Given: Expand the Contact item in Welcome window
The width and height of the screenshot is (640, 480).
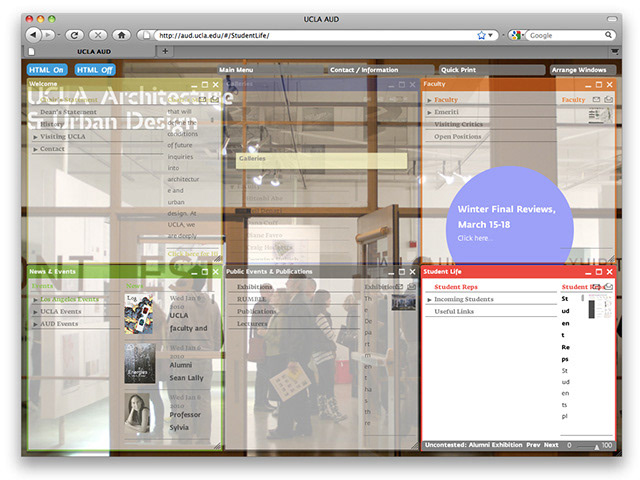Looking at the screenshot, I should 36,149.
